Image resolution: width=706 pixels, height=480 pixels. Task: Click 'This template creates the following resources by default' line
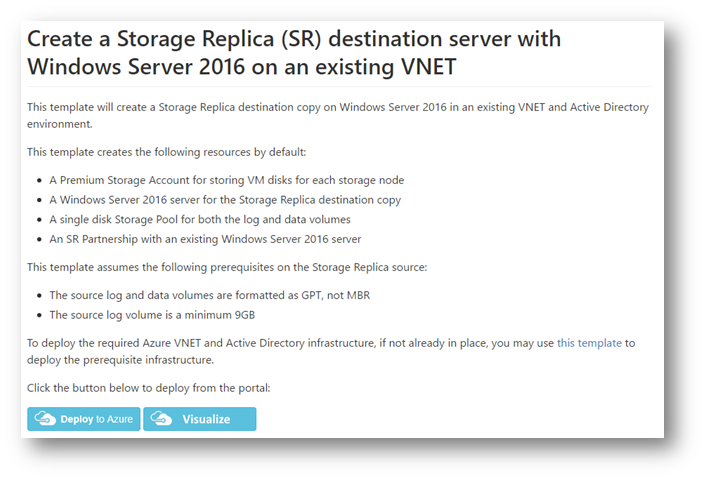[x=167, y=152]
